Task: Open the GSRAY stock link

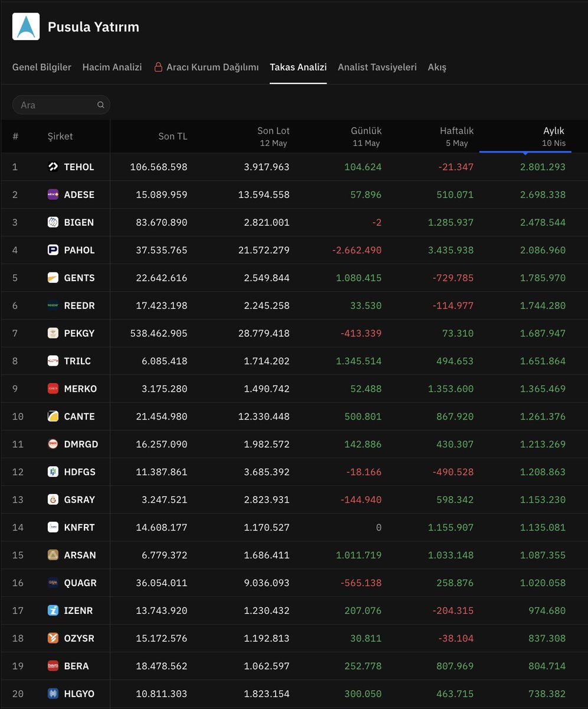Action: (80, 500)
